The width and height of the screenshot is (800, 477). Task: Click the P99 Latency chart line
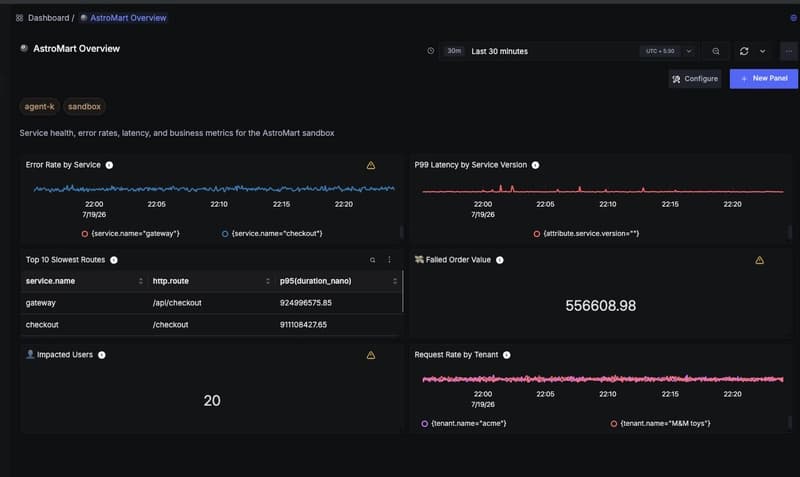(x=603, y=191)
